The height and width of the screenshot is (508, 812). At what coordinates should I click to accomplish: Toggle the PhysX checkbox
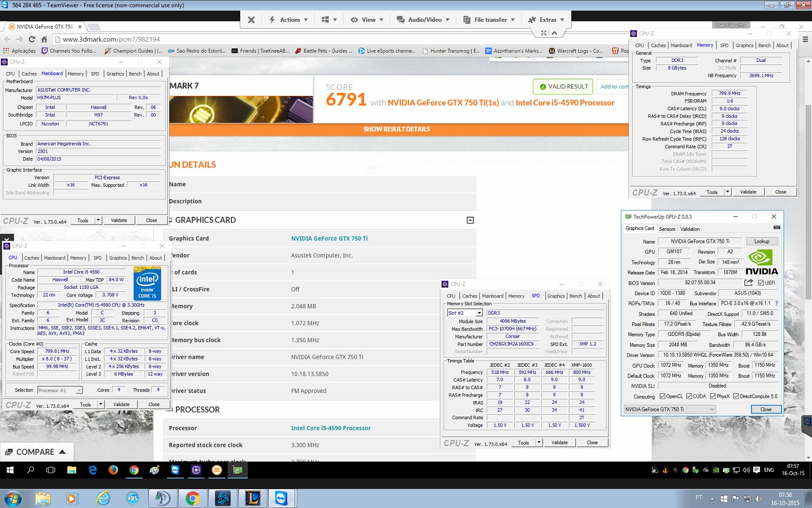(x=712, y=396)
